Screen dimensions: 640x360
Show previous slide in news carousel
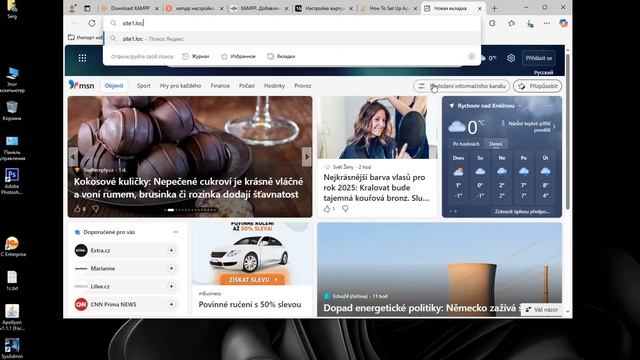point(73,157)
